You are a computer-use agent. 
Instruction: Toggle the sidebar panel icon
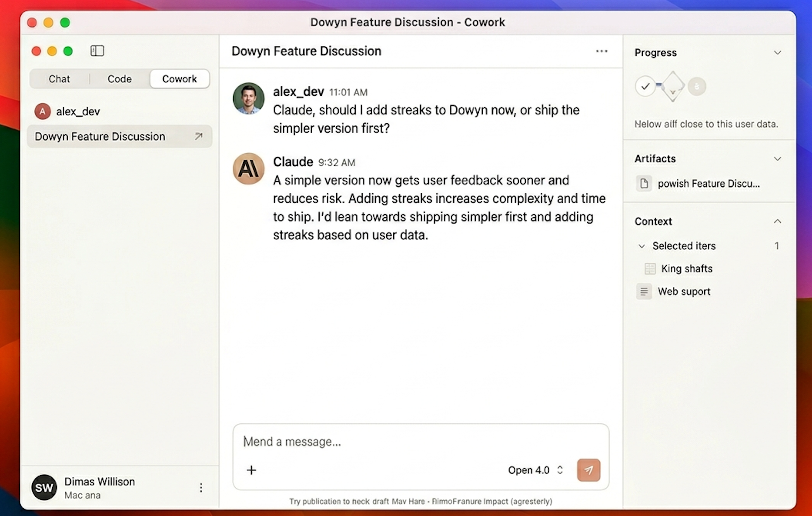click(x=97, y=51)
